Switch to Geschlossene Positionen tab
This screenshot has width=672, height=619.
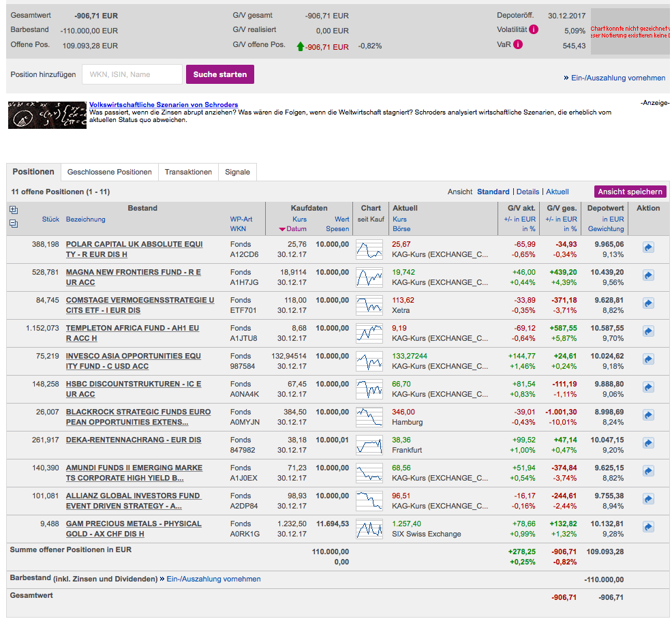[x=109, y=172]
